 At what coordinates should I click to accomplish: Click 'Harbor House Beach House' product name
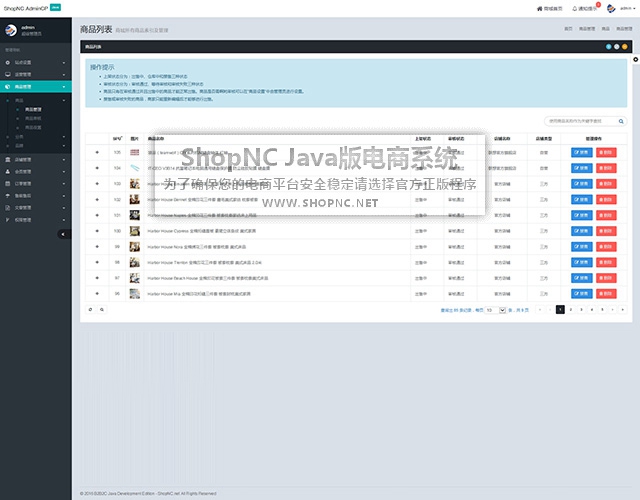pyautogui.click(x=208, y=278)
